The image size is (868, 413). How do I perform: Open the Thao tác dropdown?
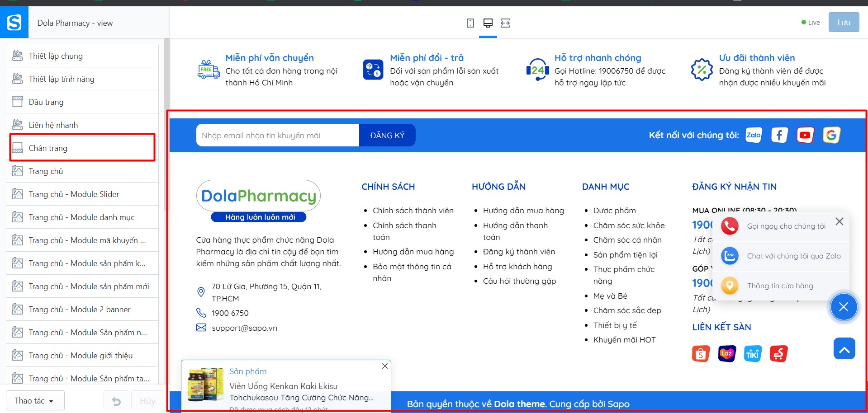click(35, 401)
